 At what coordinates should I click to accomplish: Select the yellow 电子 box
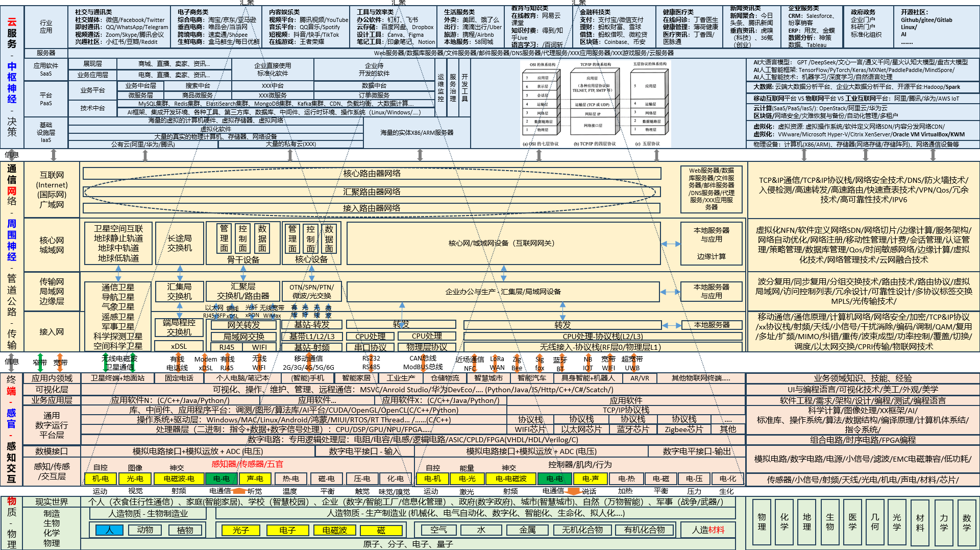[287, 530]
